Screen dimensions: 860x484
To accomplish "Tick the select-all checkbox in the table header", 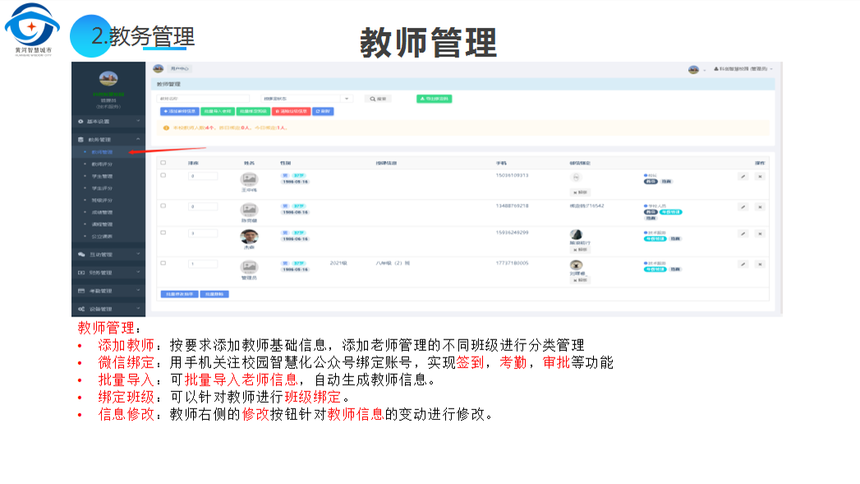I will pos(163,163).
